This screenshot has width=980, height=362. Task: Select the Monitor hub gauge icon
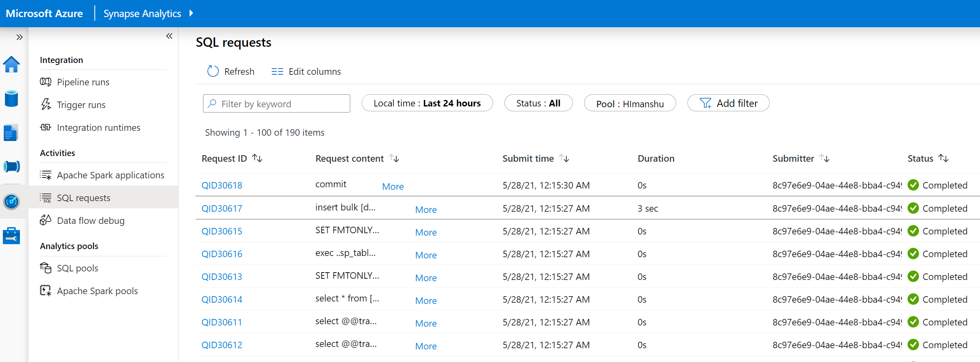[11, 201]
